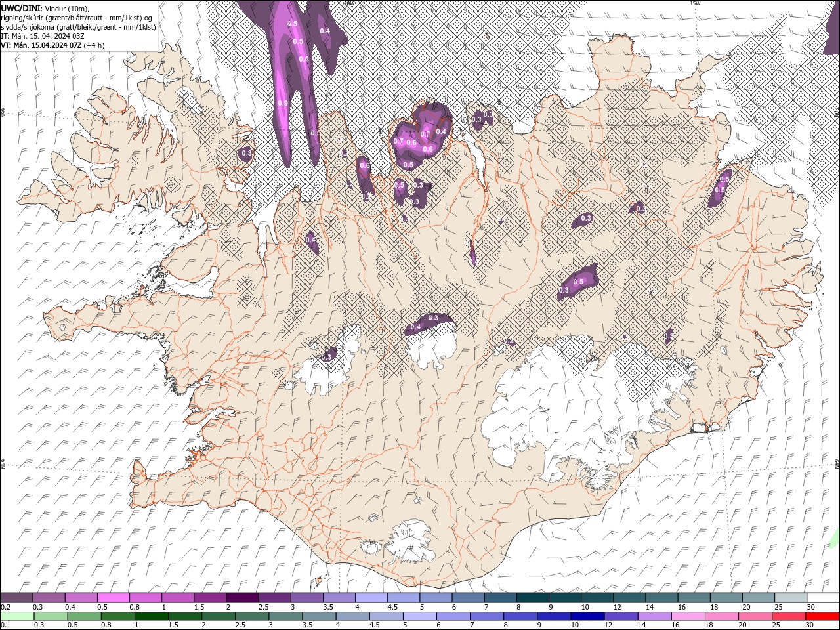Click the bright pink 0.5–0.8 snow legend swatch
Image resolution: width=840 pixels, height=630 pixels.
[113, 598]
